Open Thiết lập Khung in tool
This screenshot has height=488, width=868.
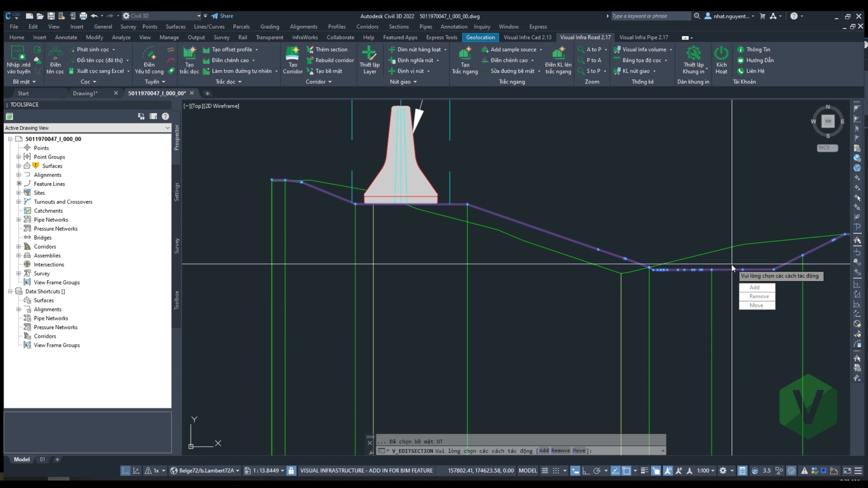(693, 59)
